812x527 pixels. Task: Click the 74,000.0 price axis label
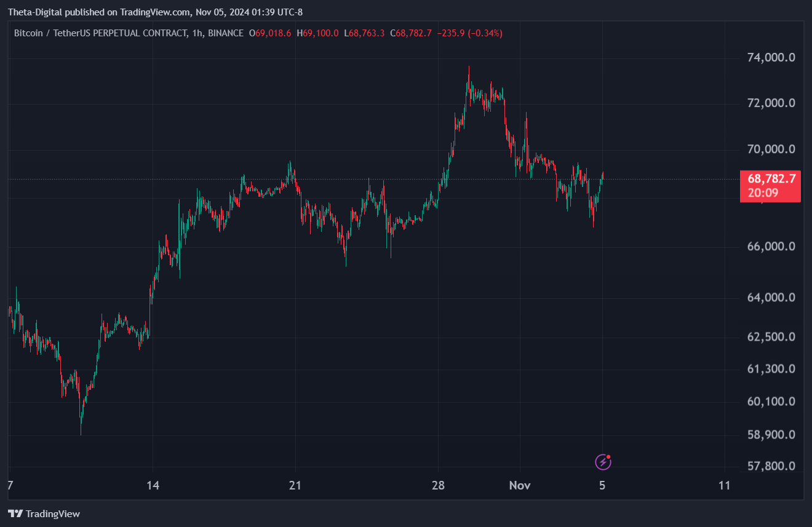coord(771,57)
